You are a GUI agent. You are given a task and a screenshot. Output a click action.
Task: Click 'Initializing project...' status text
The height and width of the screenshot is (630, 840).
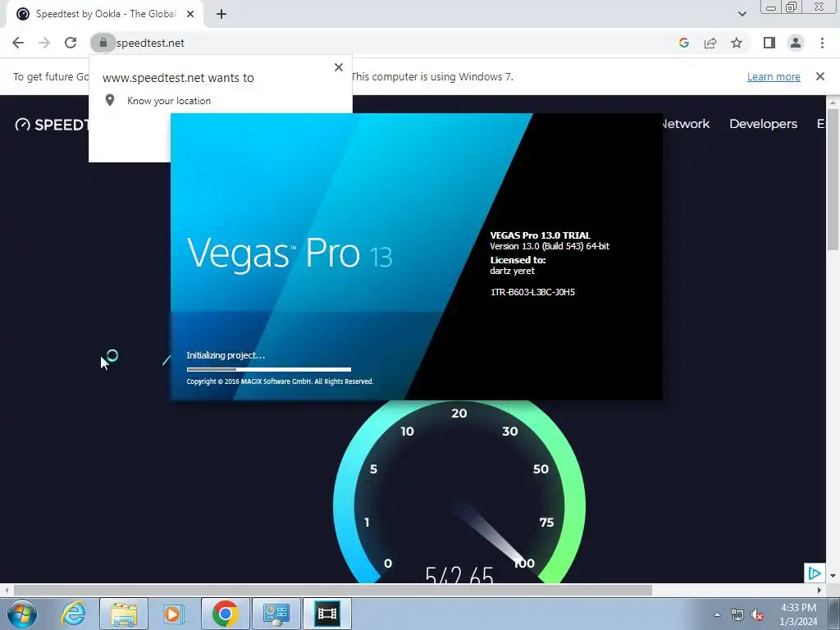(x=226, y=355)
